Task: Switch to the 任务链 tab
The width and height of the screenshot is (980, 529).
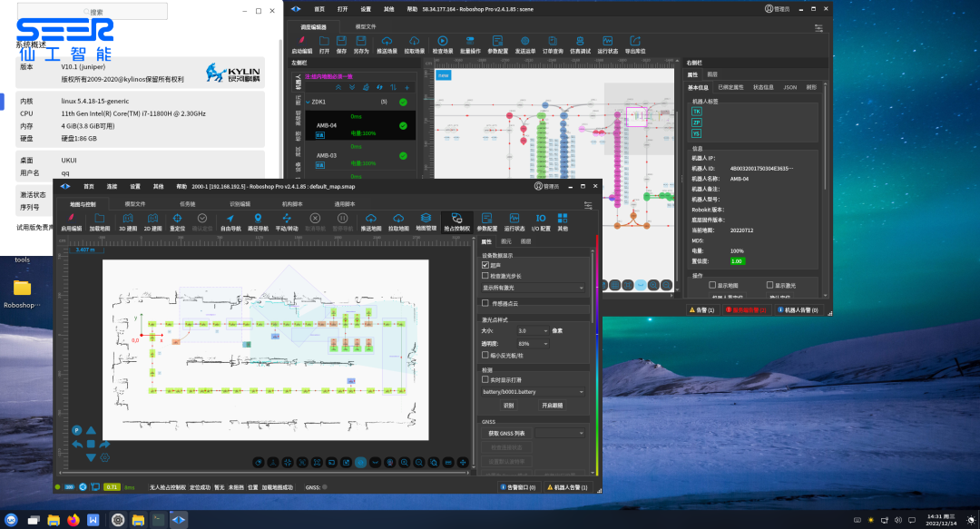Action: pos(187,204)
